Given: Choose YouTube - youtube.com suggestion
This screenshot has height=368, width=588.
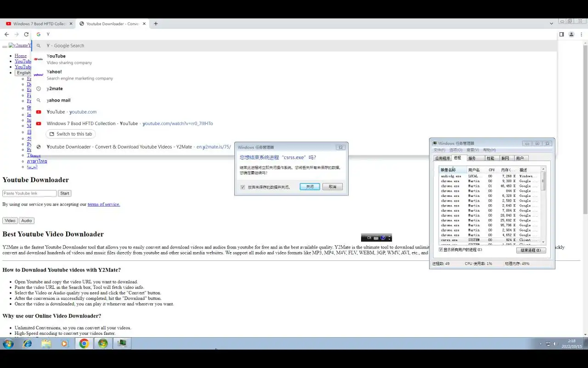Looking at the screenshot, I should click(x=294, y=112).
